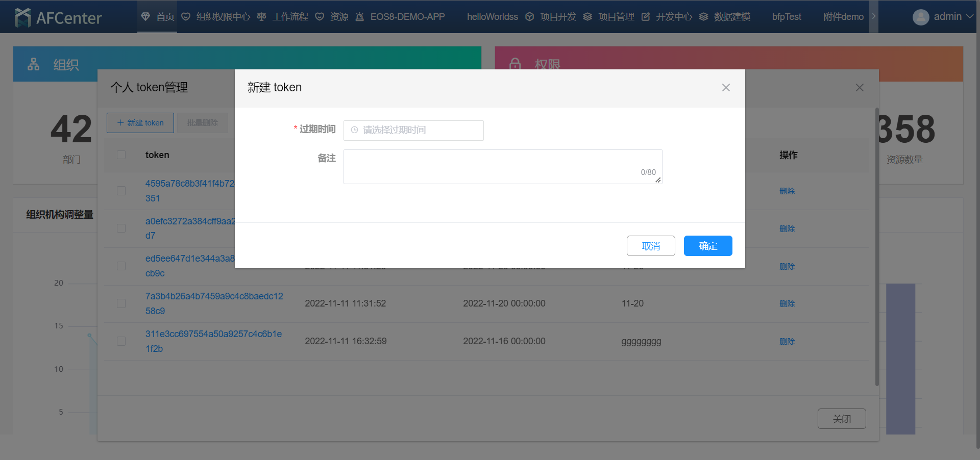Click the clock icon in the expiration field
Viewport: 980px width, 460px height.
pyautogui.click(x=354, y=130)
